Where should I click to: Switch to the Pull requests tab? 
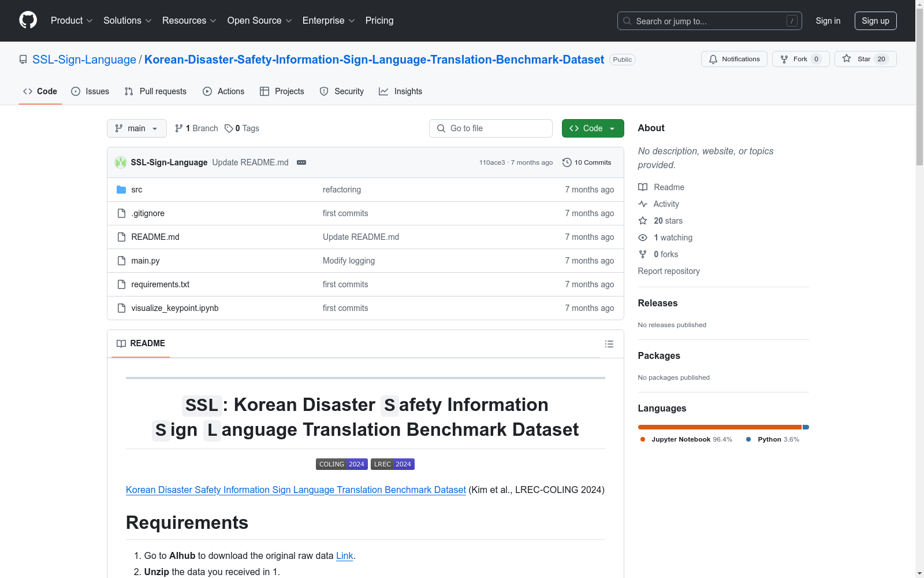click(155, 91)
